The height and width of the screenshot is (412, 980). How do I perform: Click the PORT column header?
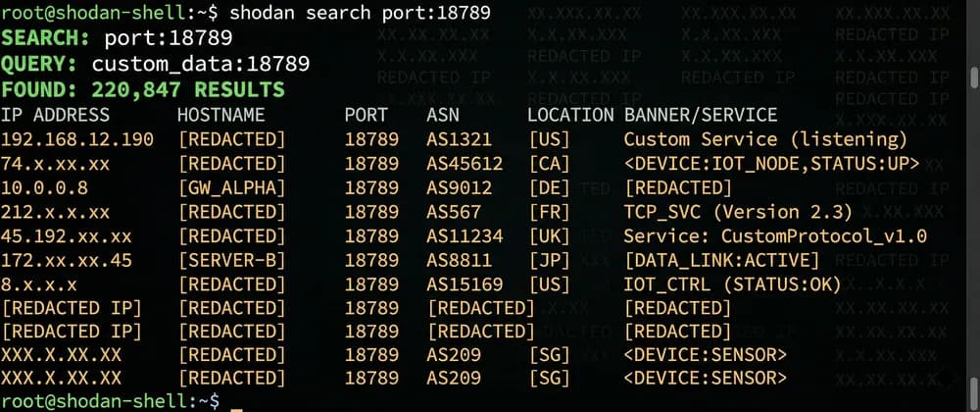click(x=367, y=115)
